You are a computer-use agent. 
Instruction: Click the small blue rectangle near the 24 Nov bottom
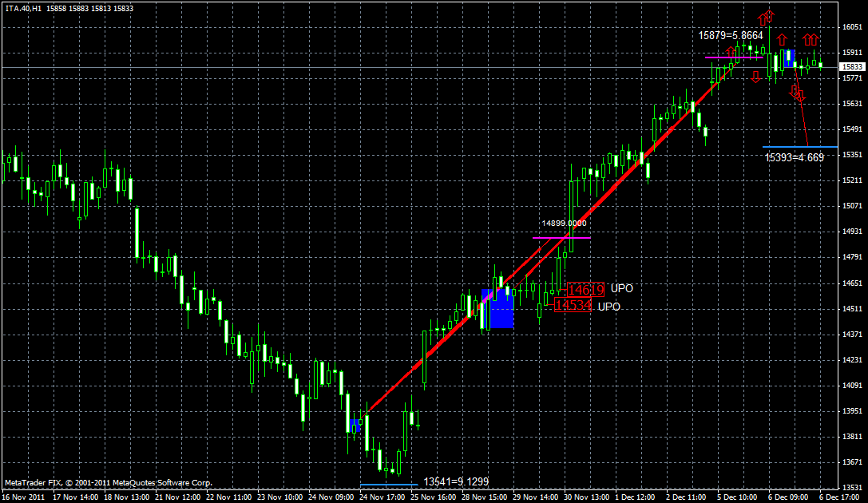355,425
